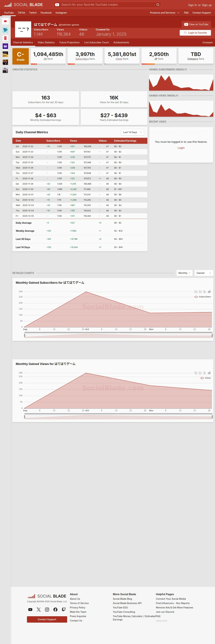Open the Last 14 Days dropdown

point(132,132)
